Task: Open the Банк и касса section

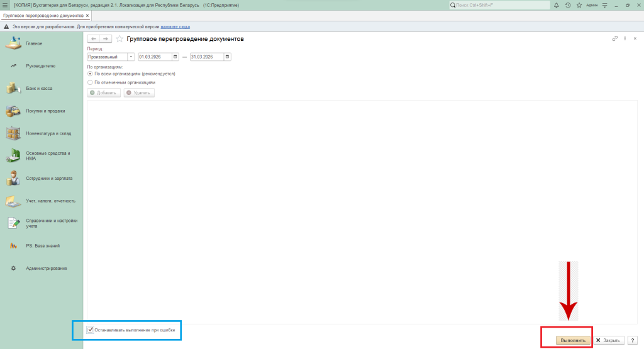Action: click(x=39, y=89)
